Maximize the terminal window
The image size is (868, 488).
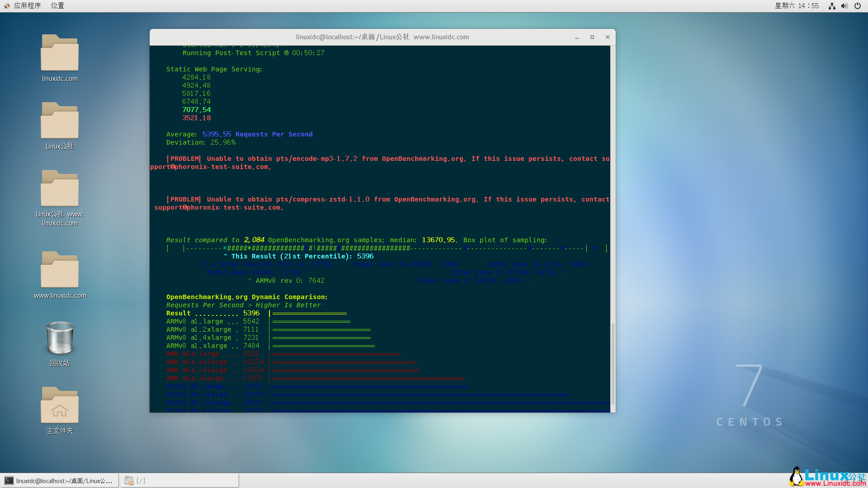coord(592,37)
